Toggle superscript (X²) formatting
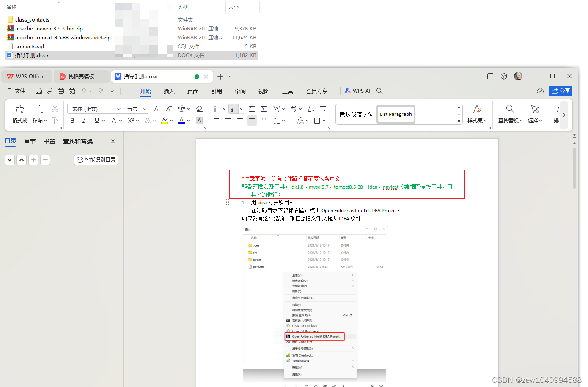The image size is (588, 387). (x=131, y=121)
